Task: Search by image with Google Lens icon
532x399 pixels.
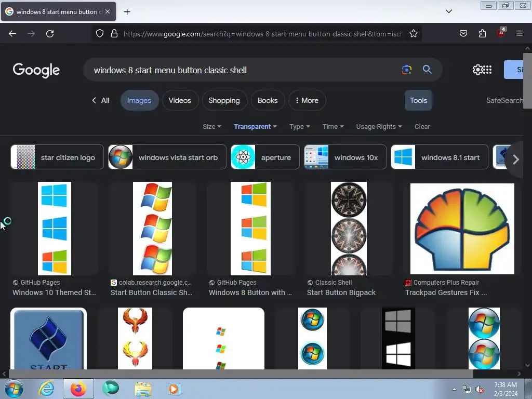Action: tap(406, 70)
